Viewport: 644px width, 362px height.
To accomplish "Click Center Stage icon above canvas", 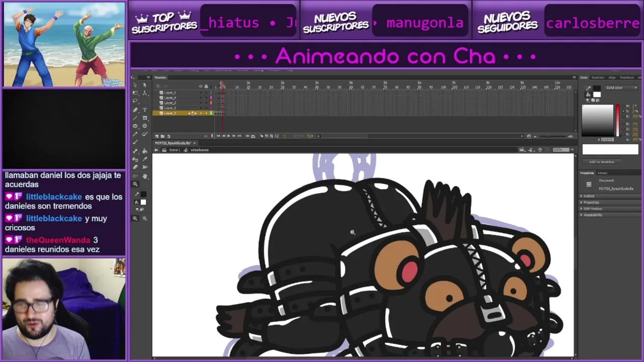I will coord(539,150).
